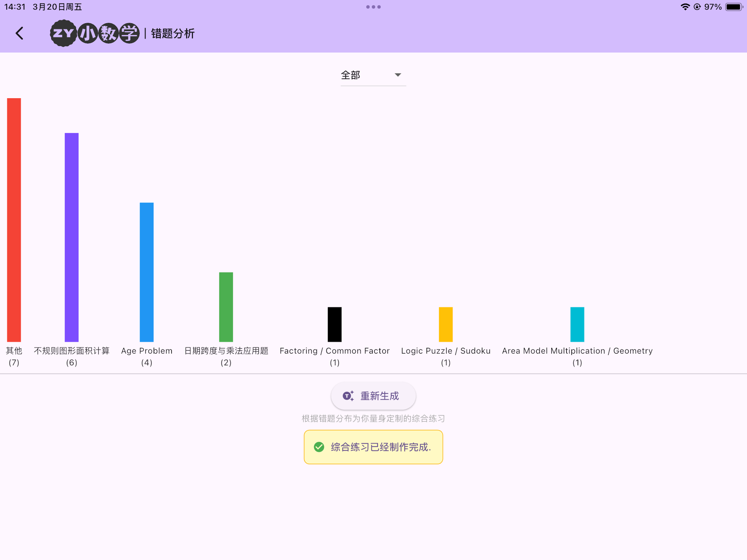747x560 pixels.
Task: Tap the sparkle icon in 重新生成
Action: pyautogui.click(x=348, y=396)
